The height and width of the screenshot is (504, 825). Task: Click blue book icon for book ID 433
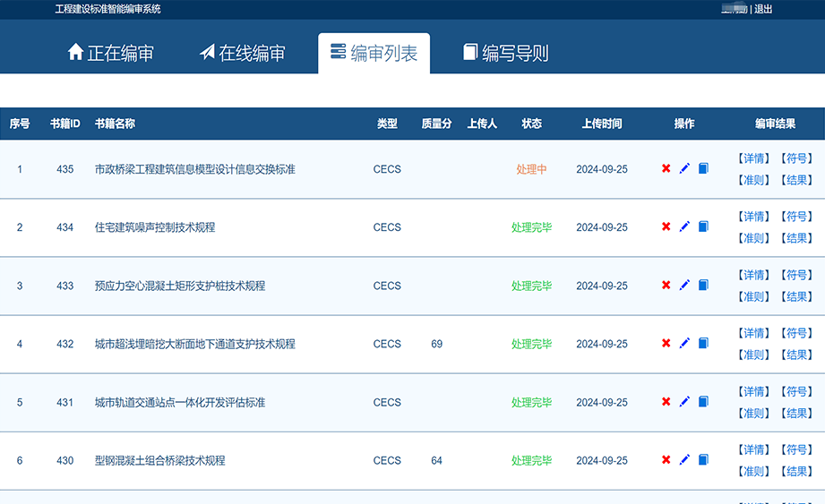click(703, 285)
